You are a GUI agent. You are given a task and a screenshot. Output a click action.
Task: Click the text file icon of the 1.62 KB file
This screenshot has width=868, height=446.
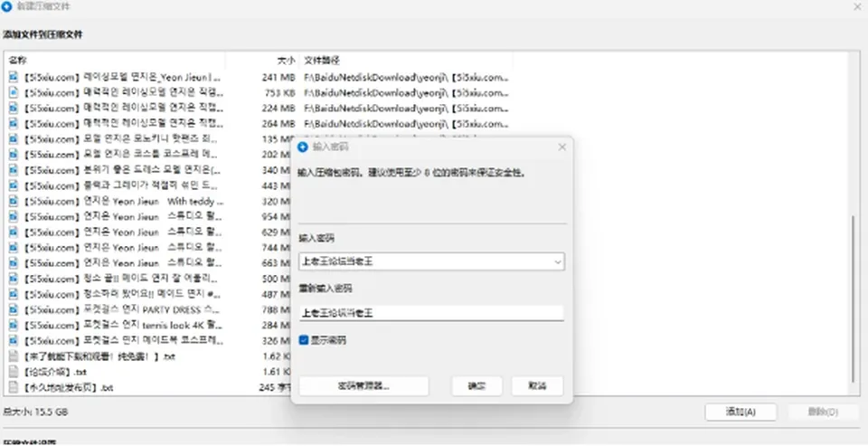point(14,356)
